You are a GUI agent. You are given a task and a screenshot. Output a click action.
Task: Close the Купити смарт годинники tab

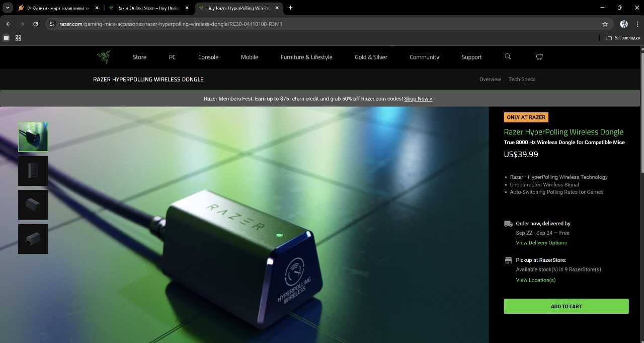(x=97, y=8)
